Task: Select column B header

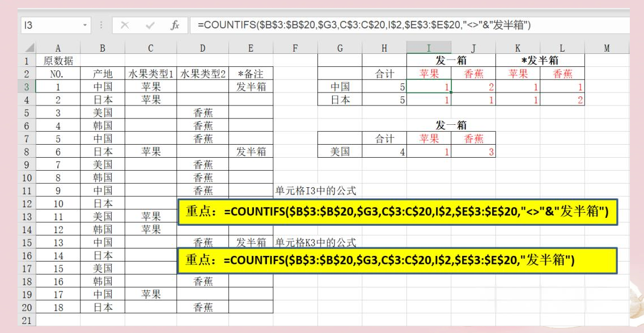Action: pyautogui.click(x=102, y=48)
